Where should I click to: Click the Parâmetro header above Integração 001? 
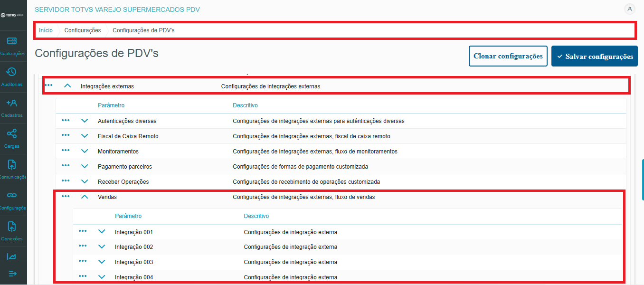point(128,216)
